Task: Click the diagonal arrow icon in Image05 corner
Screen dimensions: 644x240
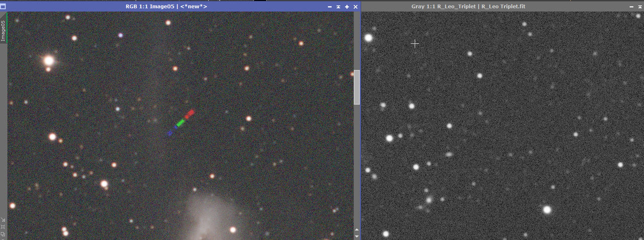Action: click(x=3, y=219)
